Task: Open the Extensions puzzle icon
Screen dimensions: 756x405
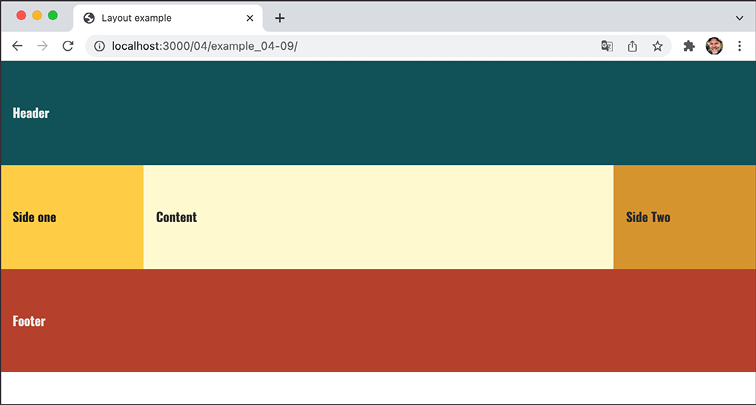Action: click(689, 46)
